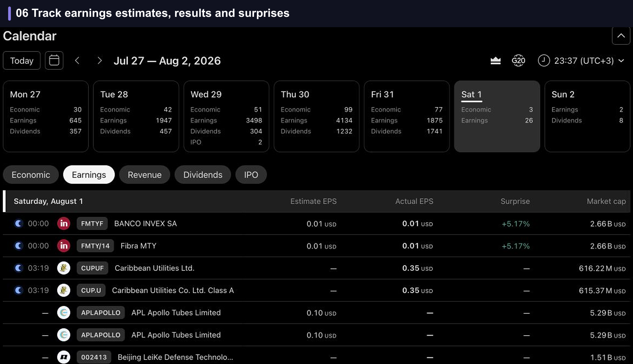Screen dimensions: 633x364
Task: Click the moon icon in FMTYF row
Action: tap(19, 224)
